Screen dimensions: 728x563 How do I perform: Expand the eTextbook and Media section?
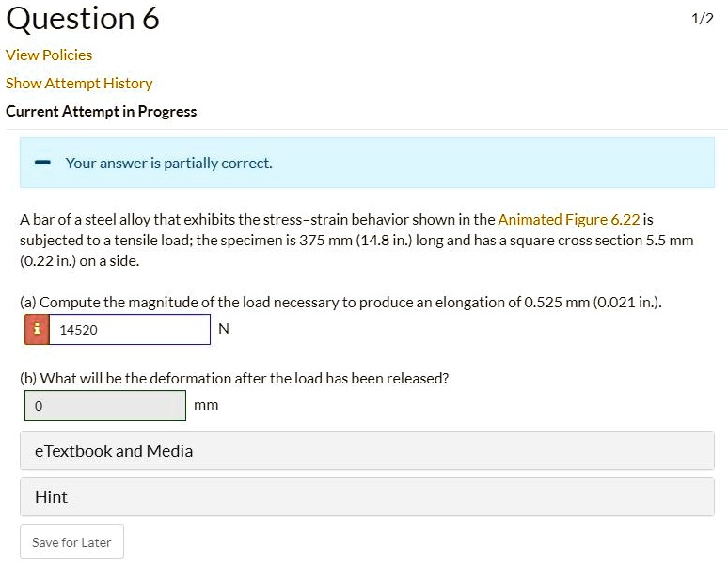[367, 451]
